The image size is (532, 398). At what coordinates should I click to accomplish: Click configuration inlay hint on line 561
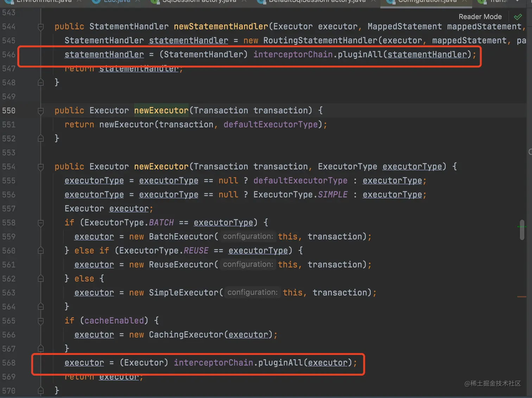[248, 264]
